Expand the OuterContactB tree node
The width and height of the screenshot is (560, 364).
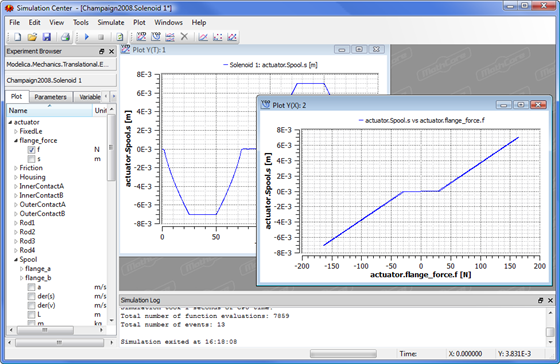tap(16, 214)
